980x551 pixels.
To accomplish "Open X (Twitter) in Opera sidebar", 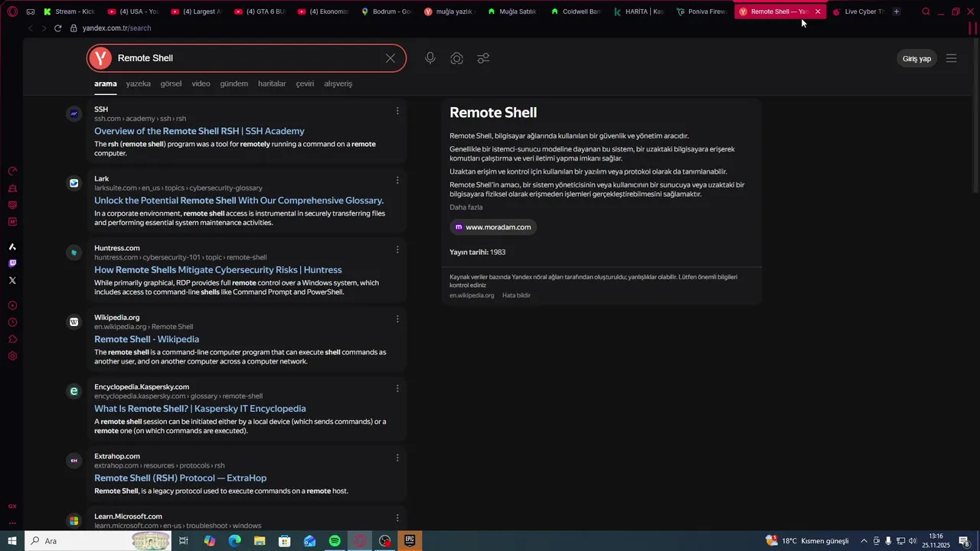I will click(12, 280).
